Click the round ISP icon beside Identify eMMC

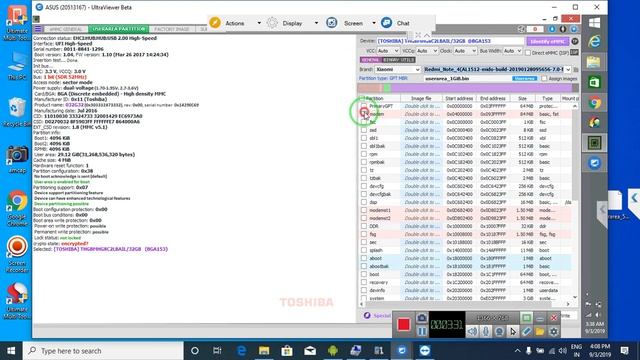(575, 41)
